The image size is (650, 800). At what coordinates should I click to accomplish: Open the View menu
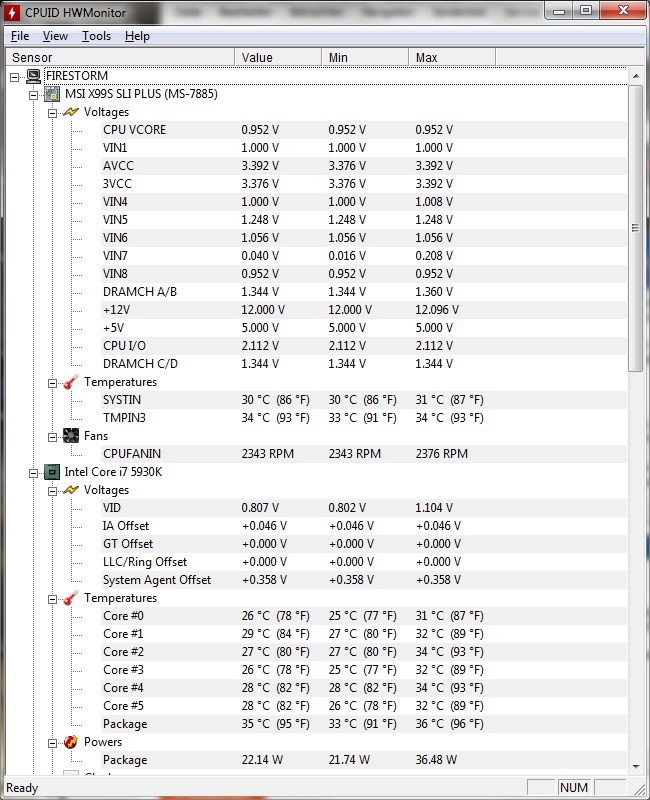(x=55, y=36)
